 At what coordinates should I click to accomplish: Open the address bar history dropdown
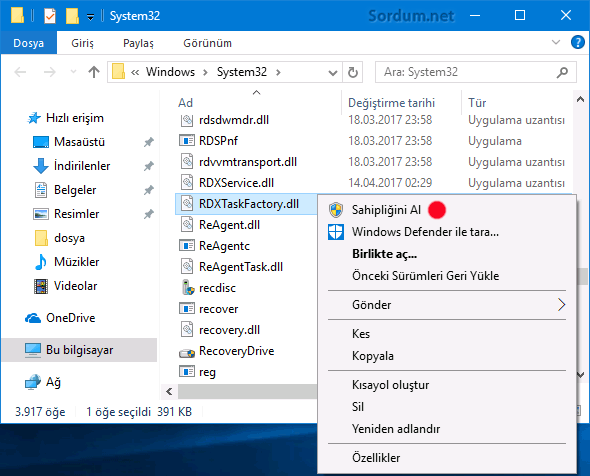[x=333, y=72]
